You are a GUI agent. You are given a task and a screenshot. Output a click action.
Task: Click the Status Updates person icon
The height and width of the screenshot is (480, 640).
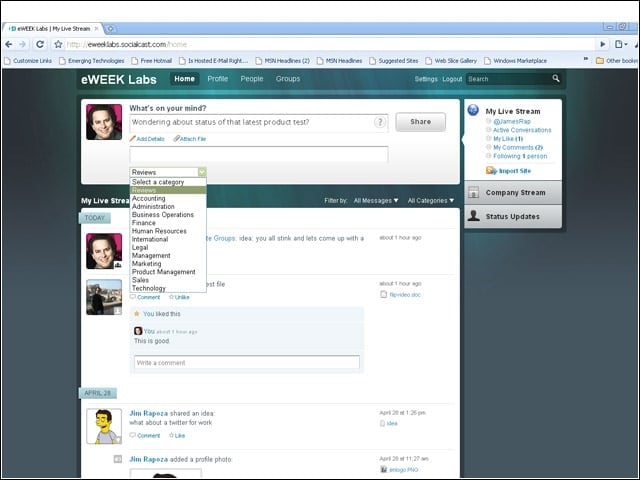coord(473,216)
